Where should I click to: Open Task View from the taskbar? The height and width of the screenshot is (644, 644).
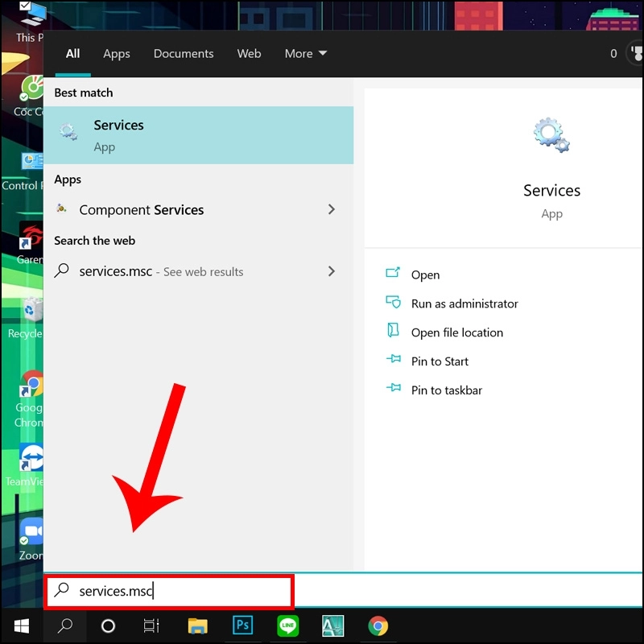[151, 625]
